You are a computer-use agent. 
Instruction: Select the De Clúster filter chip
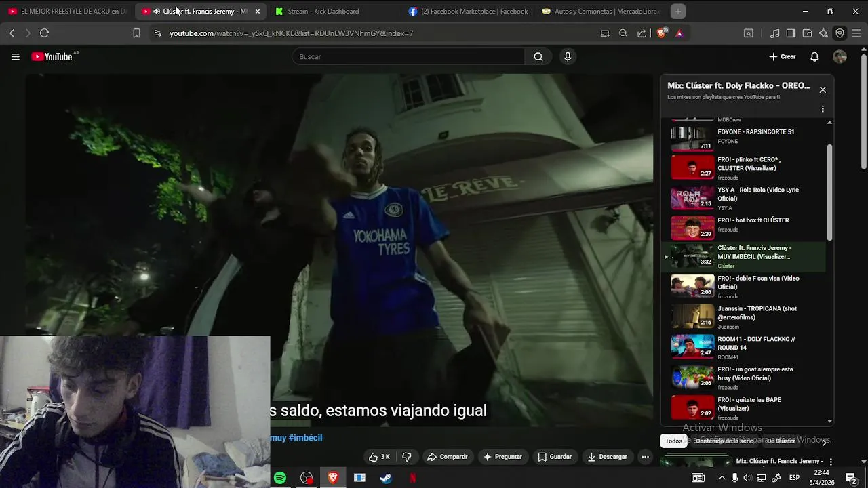point(781,441)
